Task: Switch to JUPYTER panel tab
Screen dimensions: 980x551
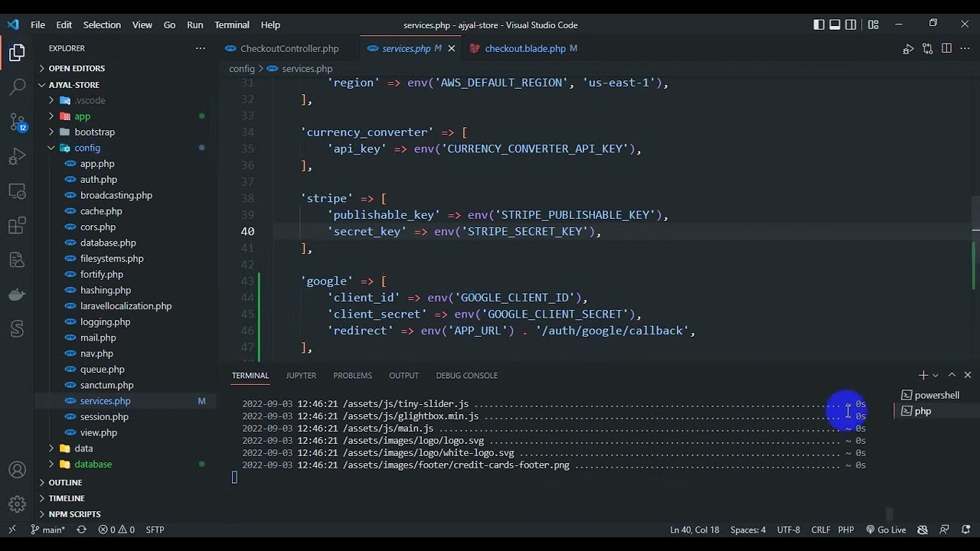Action: [301, 375]
